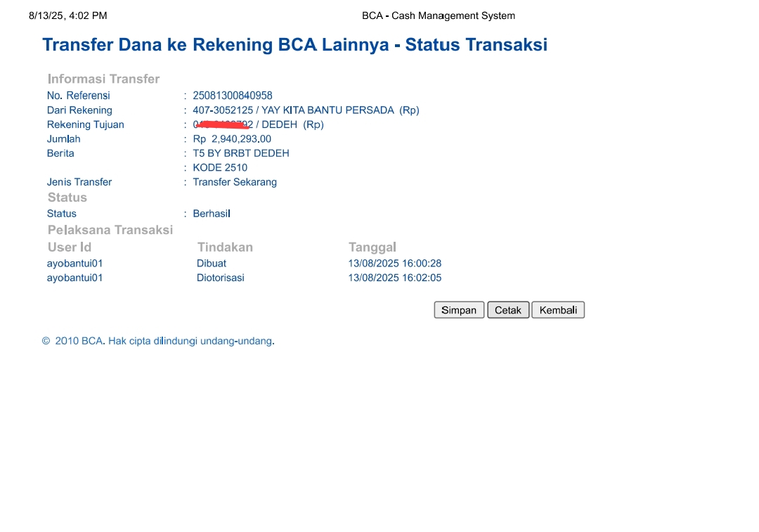Viewport: 759px width, 532px height.
Task: Click the authorization timestamp 13/08/2025 16:02:05
Action: 395,278
